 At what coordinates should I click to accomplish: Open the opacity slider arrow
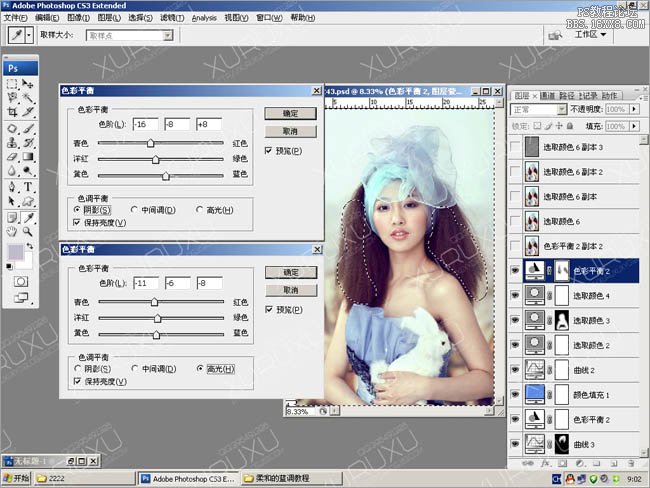[634, 109]
